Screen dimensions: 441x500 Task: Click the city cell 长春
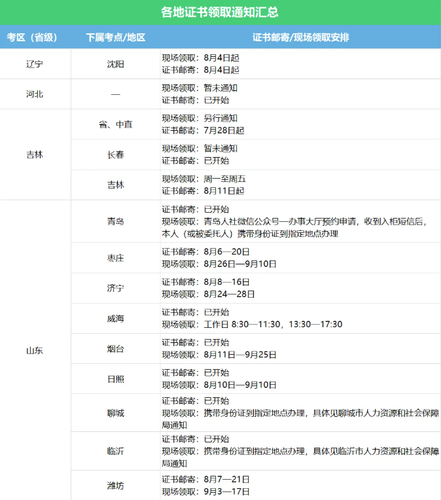(115, 155)
